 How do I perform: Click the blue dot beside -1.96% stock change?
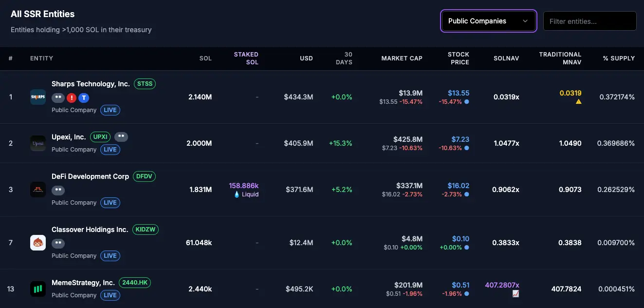(x=467, y=294)
